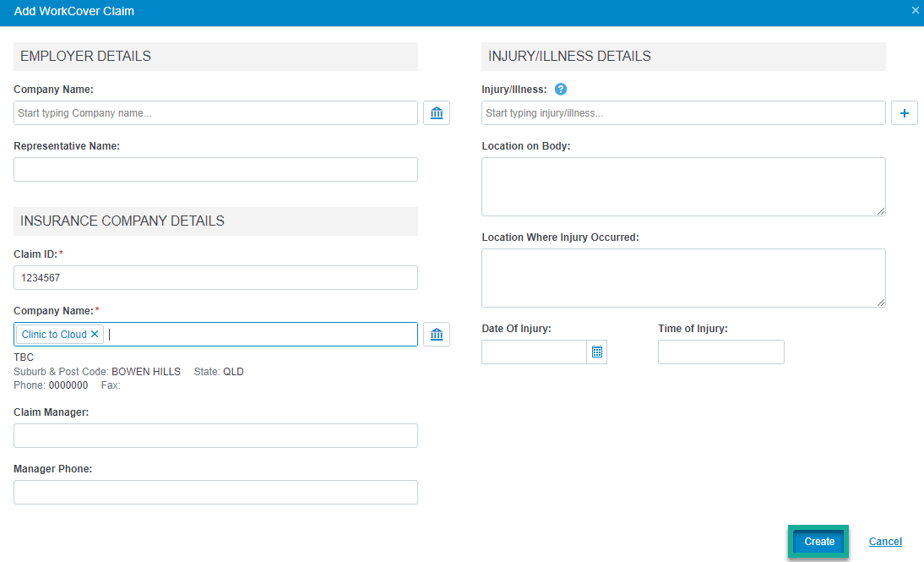Screen dimensions: 924x562
Task: Focus insurance Company Name tag field
Action: pos(215,335)
